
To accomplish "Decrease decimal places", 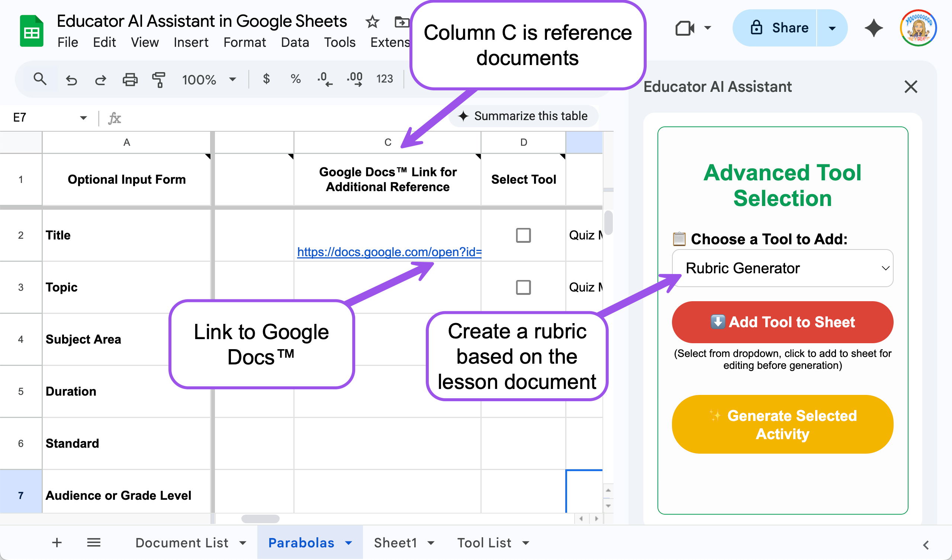I will (325, 79).
